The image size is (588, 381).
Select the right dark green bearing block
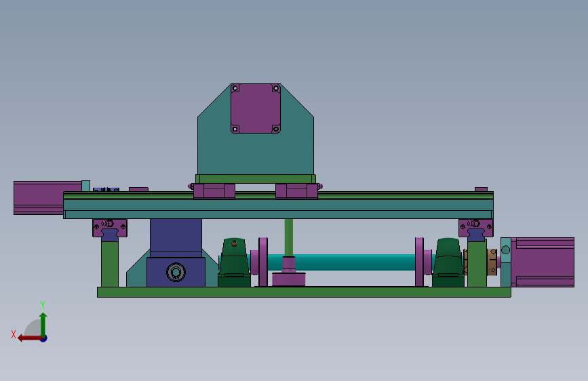click(x=448, y=262)
